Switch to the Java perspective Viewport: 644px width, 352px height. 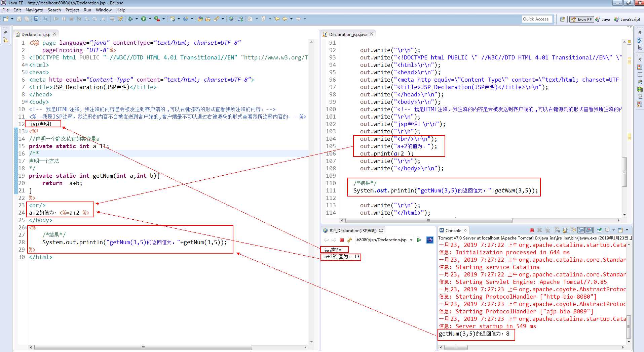tap(603, 19)
